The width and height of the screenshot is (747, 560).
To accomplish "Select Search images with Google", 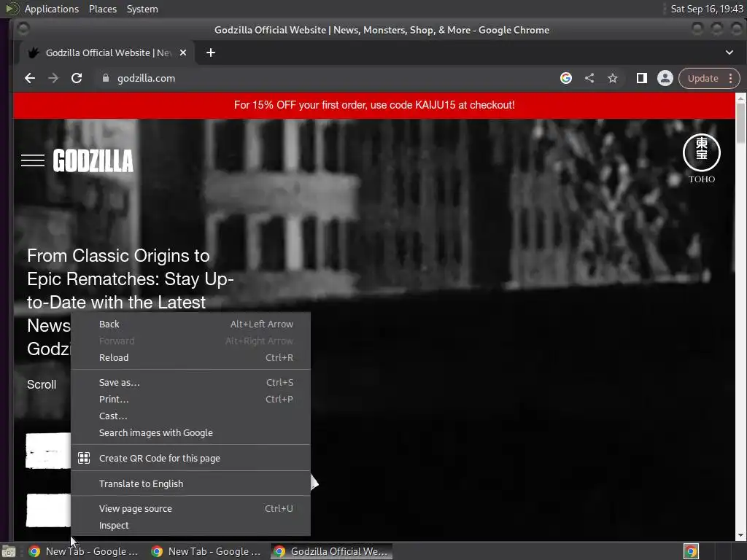I will point(190,433).
